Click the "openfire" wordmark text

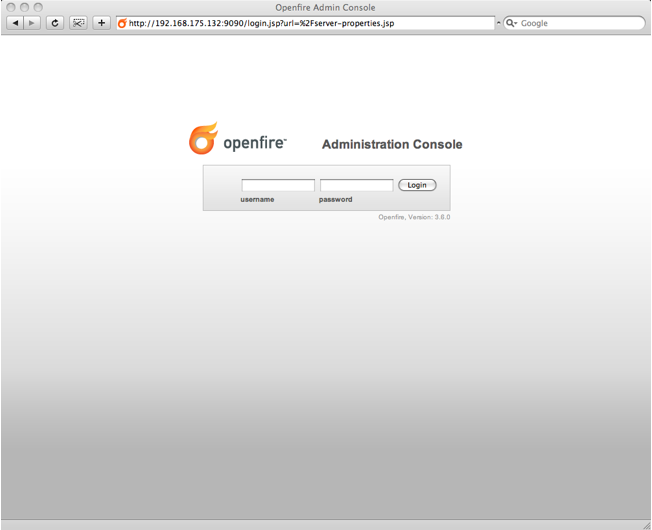255,143
